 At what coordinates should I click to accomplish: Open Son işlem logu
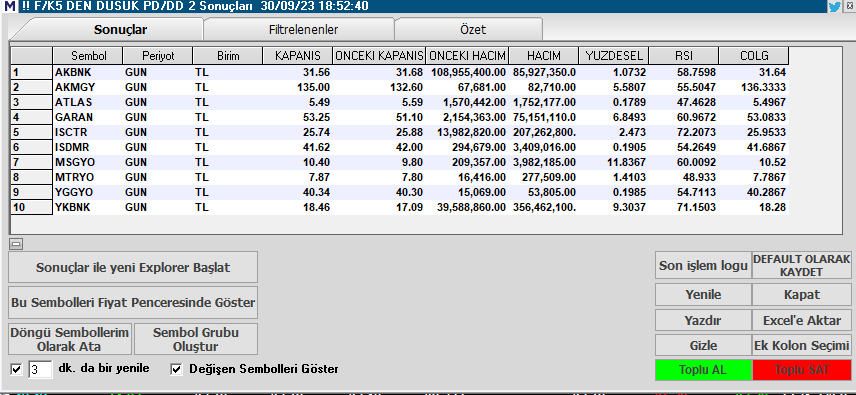coord(703,266)
